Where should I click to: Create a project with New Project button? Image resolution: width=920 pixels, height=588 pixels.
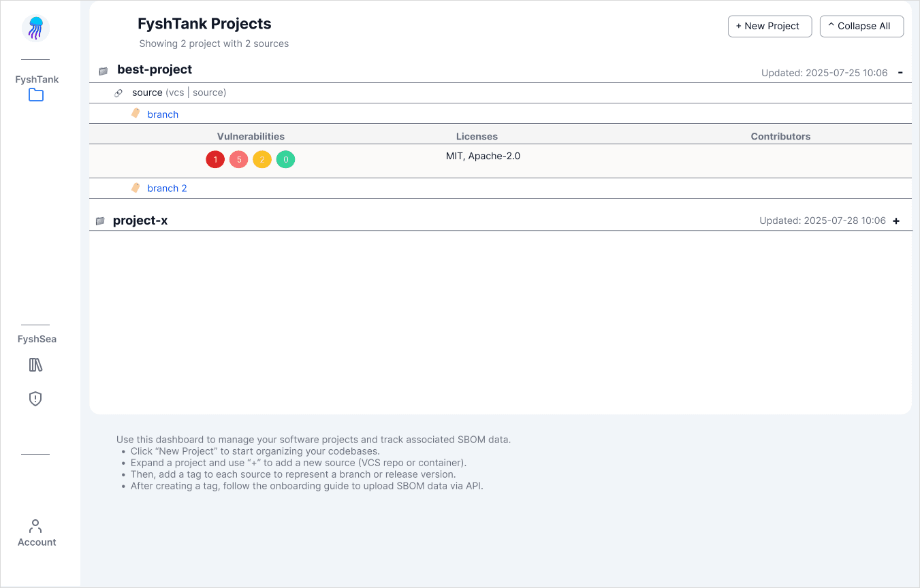point(770,26)
